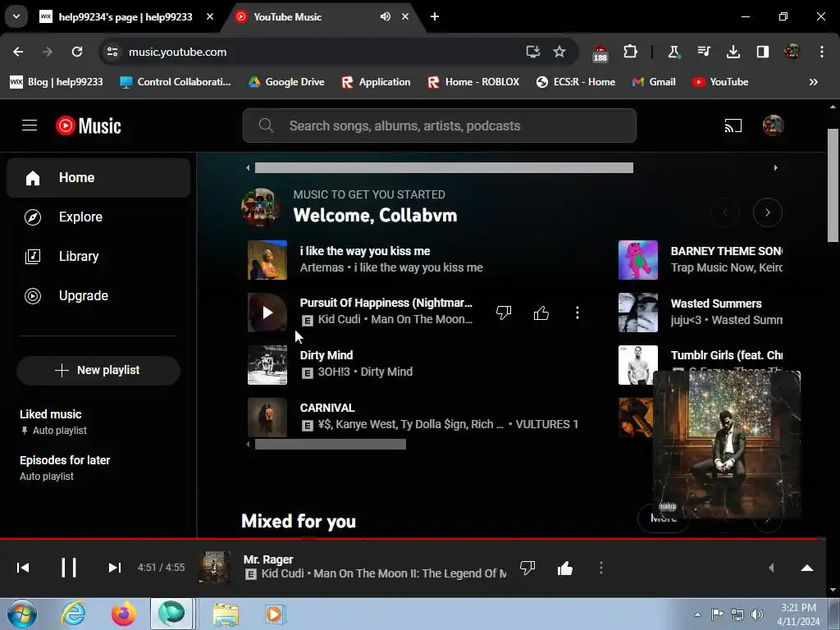Open the taskbar volume icon
840x630 pixels.
pos(756,614)
